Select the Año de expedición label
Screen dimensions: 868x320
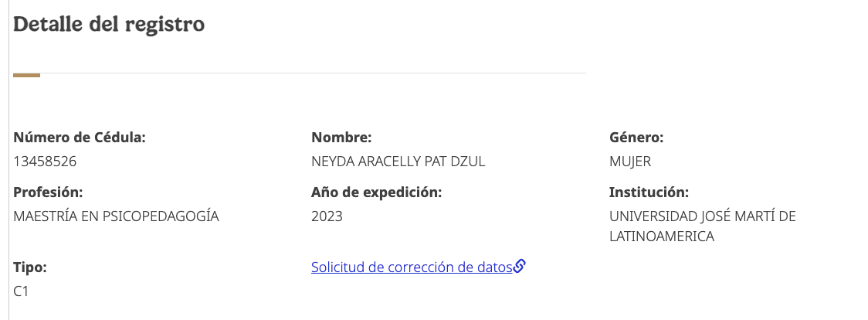pos(376,192)
